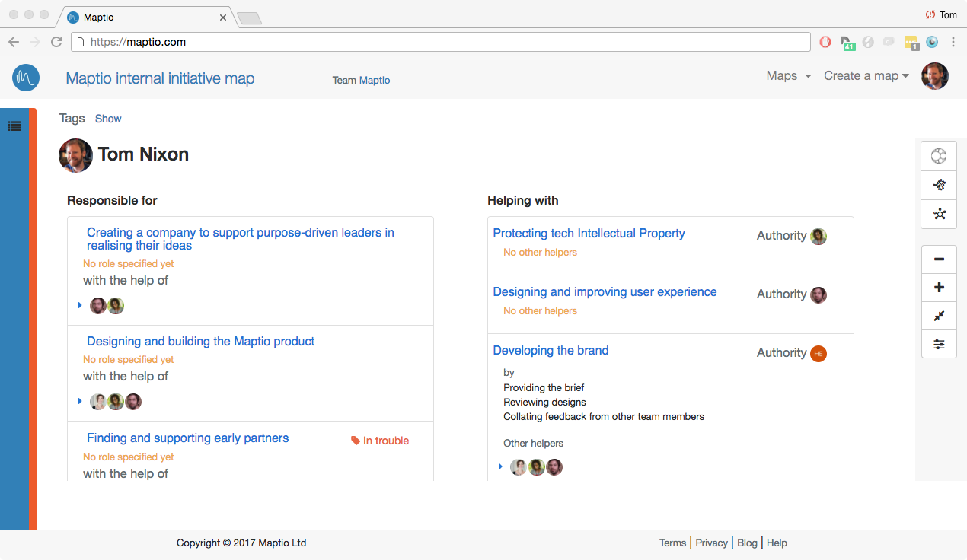967x560 pixels.
Task: Zoom in with the plus button
Action: pos(939,288)
